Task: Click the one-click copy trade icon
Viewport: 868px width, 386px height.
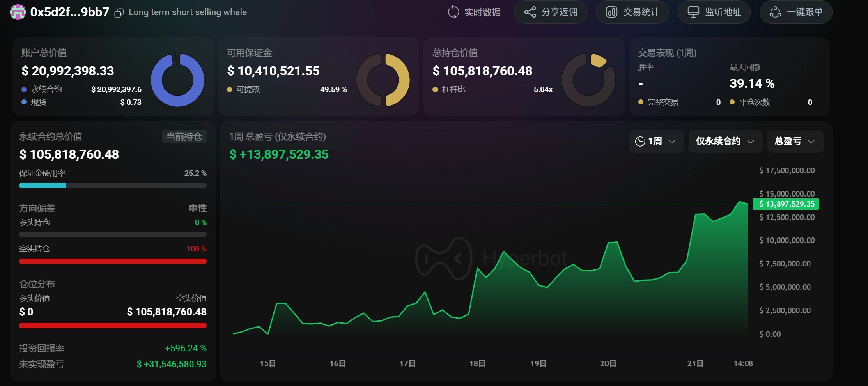Action: [775, 12]
